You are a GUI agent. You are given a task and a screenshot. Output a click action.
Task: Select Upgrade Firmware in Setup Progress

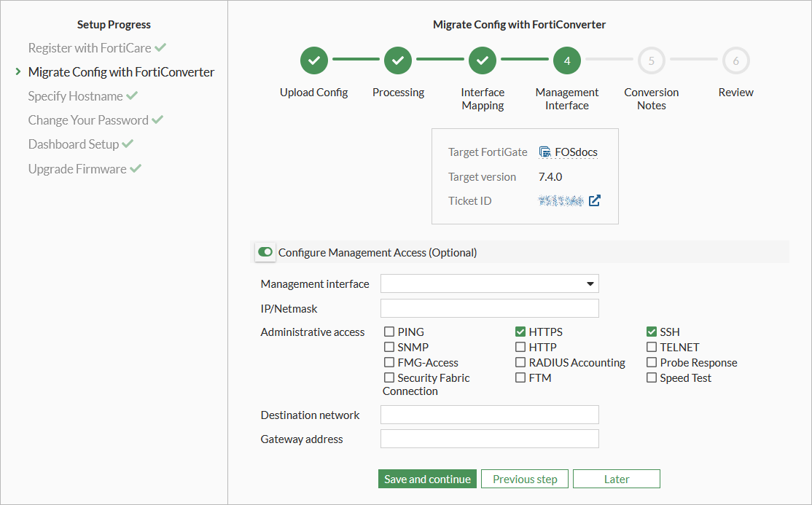[x=77, y=169]
